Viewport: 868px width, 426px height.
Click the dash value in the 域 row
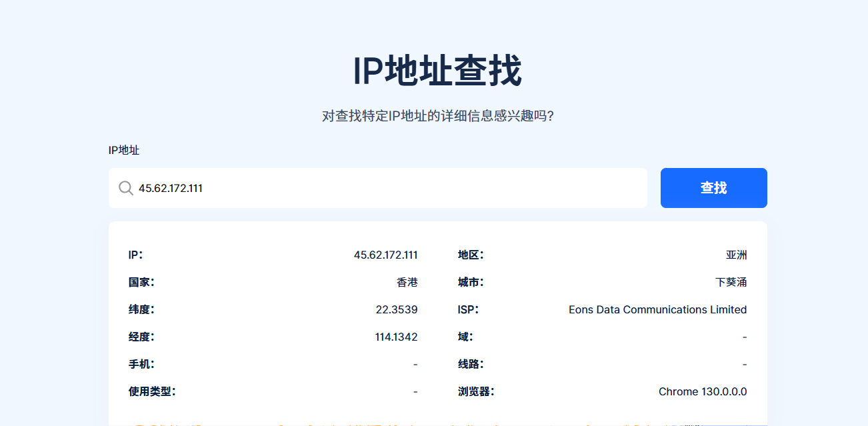pyautogui.click(x=745, y=337)
